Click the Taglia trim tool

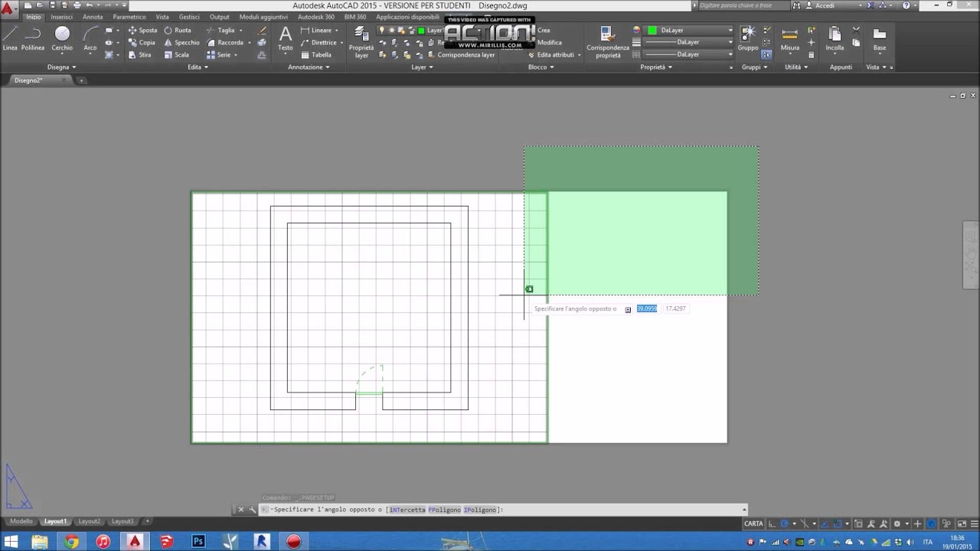coord(220,31)
